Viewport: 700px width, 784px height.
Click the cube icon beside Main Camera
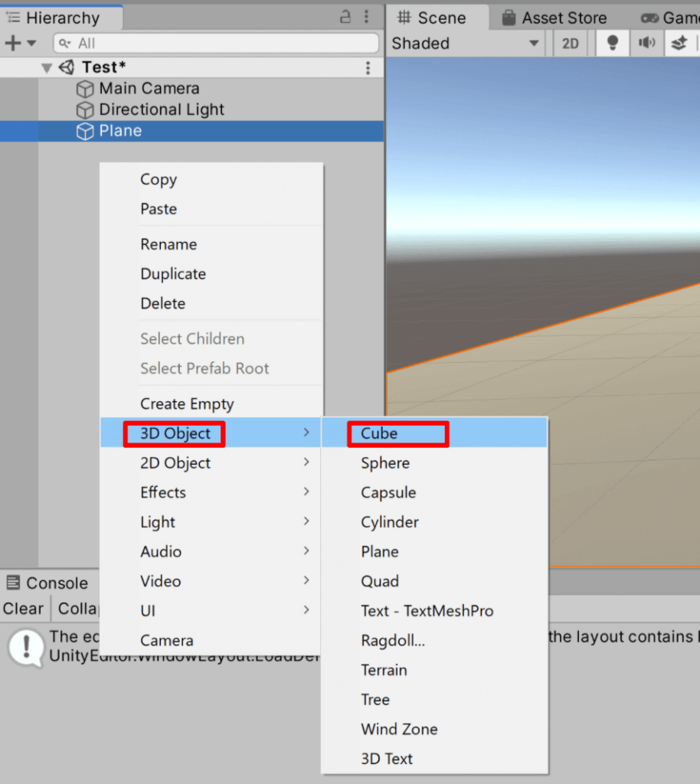(84, 89)
